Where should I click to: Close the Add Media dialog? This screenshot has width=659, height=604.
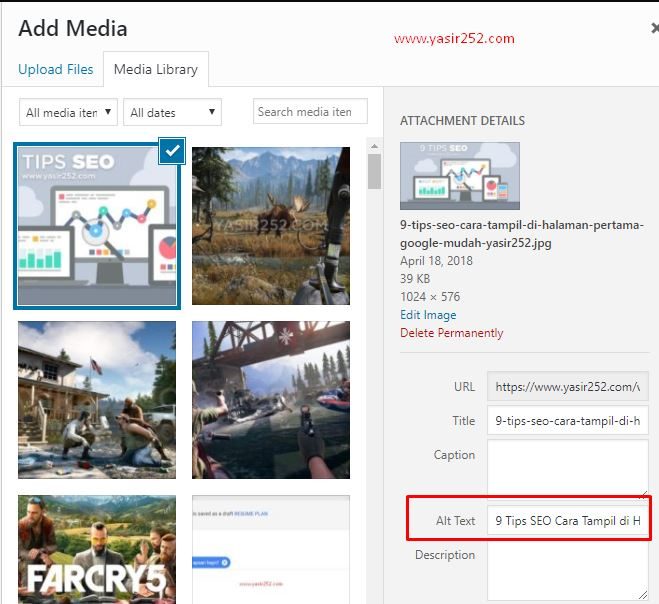pyautogui.click(x=655, y=28)
